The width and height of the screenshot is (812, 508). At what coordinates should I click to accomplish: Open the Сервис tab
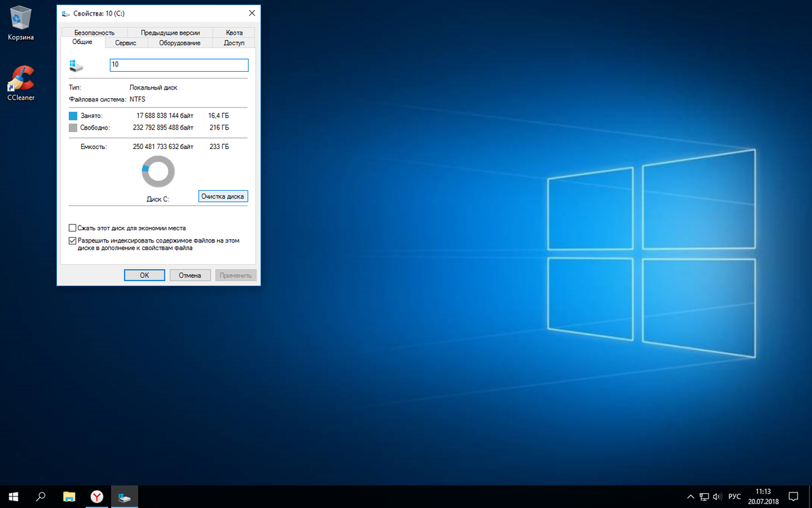[x=126, y=43]
